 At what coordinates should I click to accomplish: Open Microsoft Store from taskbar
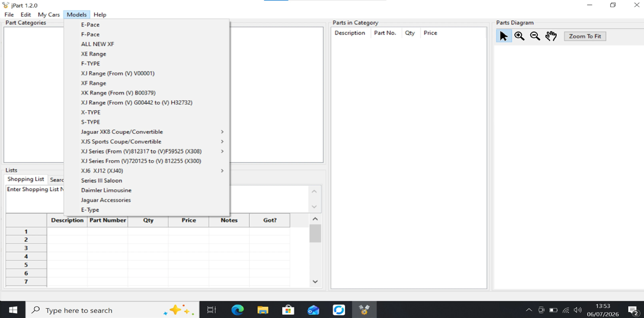click(x=288, y=310)
